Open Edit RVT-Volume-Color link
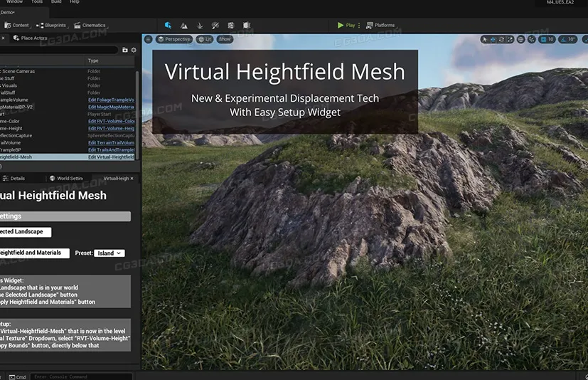This screenshot has width=588, height=380. click(111, 121)
